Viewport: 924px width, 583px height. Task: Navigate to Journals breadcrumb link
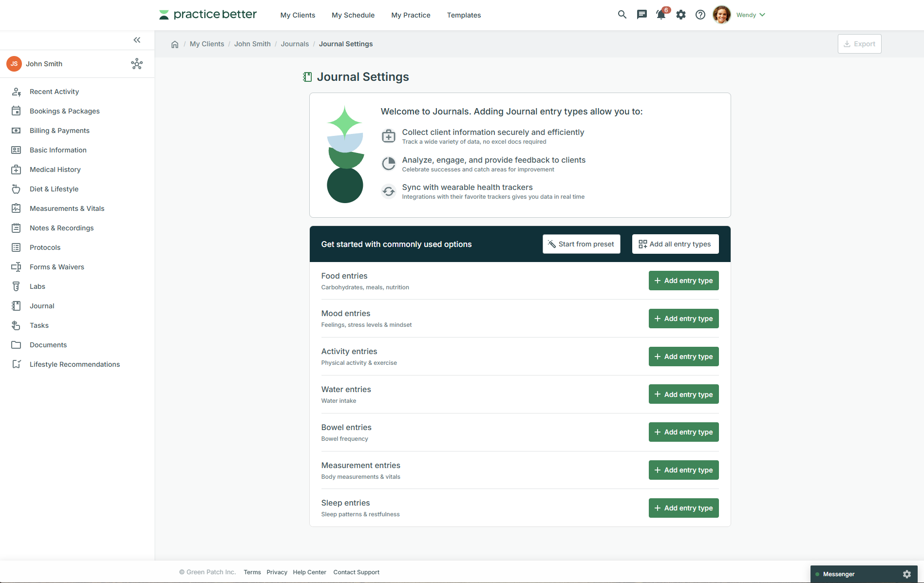click(x=295, y=44)
